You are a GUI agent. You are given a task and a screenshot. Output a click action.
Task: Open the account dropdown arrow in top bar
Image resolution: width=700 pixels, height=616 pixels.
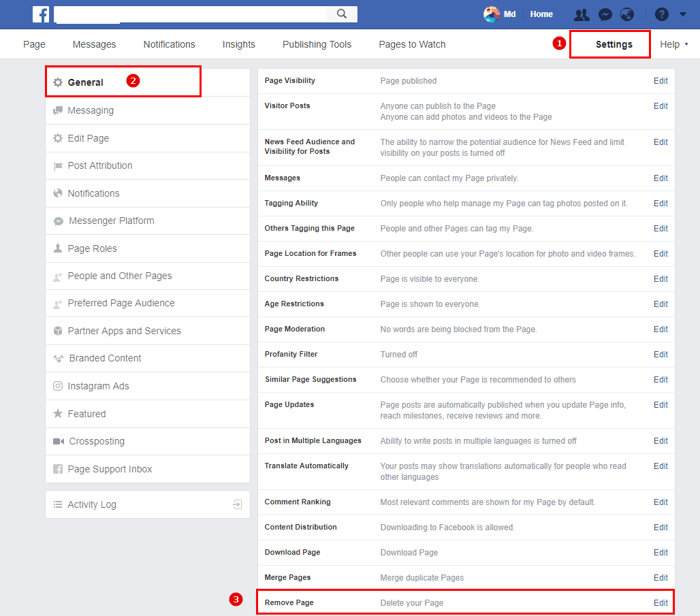click(682, 14)
